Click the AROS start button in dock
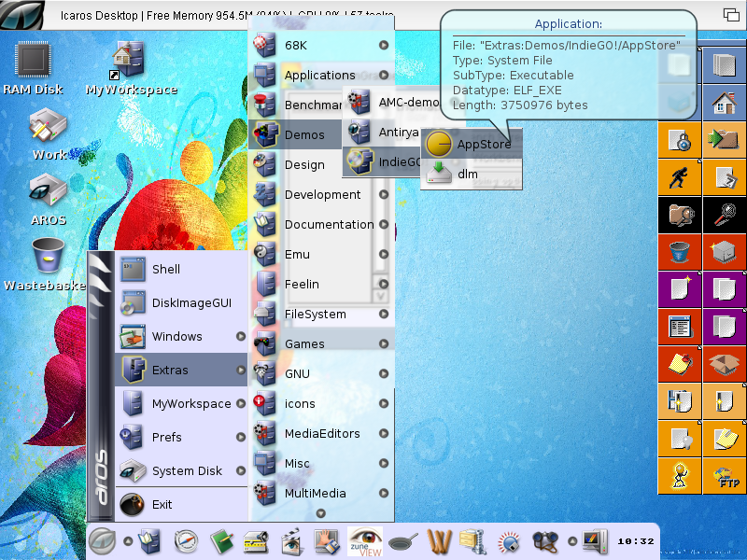 102,541
